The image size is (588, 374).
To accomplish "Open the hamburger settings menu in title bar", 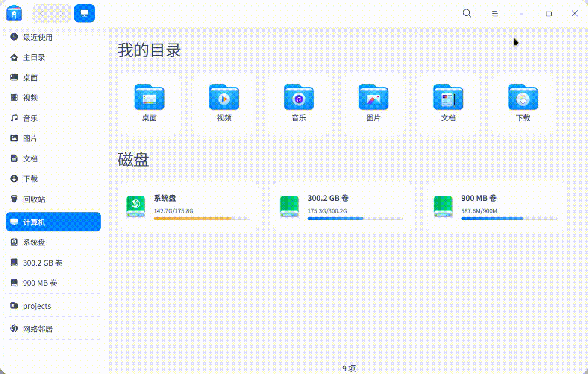I will (495, 13).
